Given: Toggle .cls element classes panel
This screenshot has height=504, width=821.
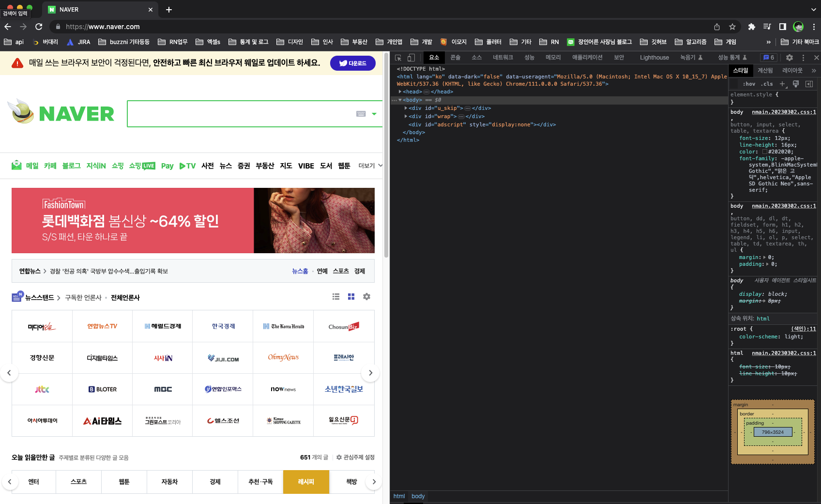Looking at the screenshot, I should tap(767, 84).
